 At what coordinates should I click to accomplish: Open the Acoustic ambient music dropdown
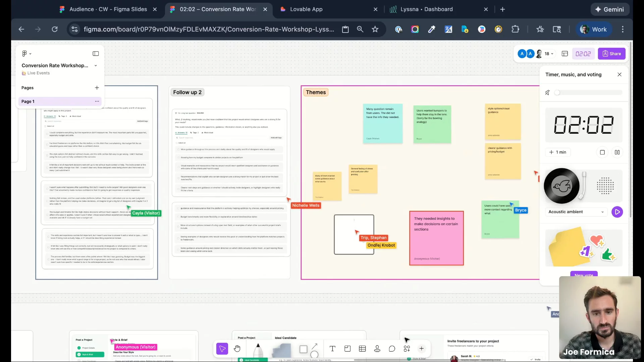pos(576,212)
